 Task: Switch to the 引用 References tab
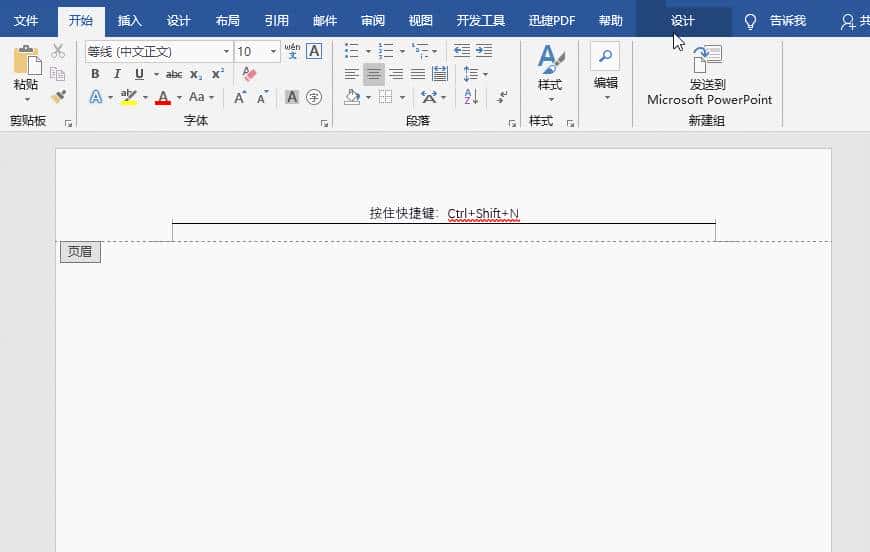coord(276,21)
